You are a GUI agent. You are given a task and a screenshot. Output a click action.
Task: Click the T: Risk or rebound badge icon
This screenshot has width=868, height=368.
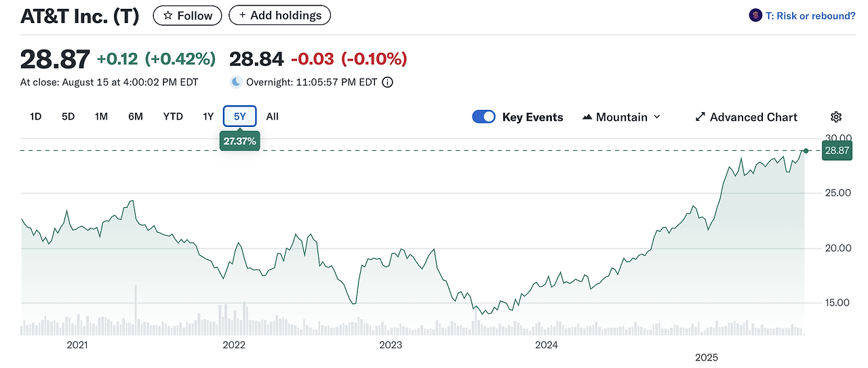tap(755, 15)
